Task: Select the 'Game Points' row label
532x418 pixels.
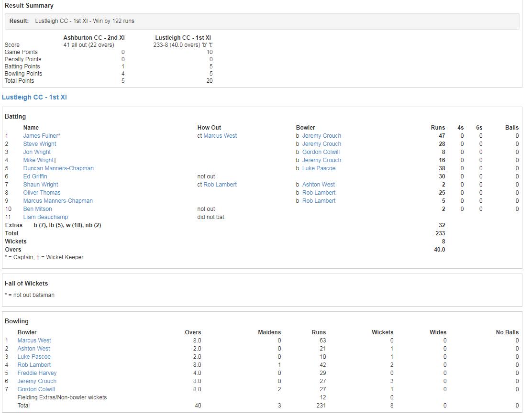Action: pyautogui.click(x=21, y=52)
